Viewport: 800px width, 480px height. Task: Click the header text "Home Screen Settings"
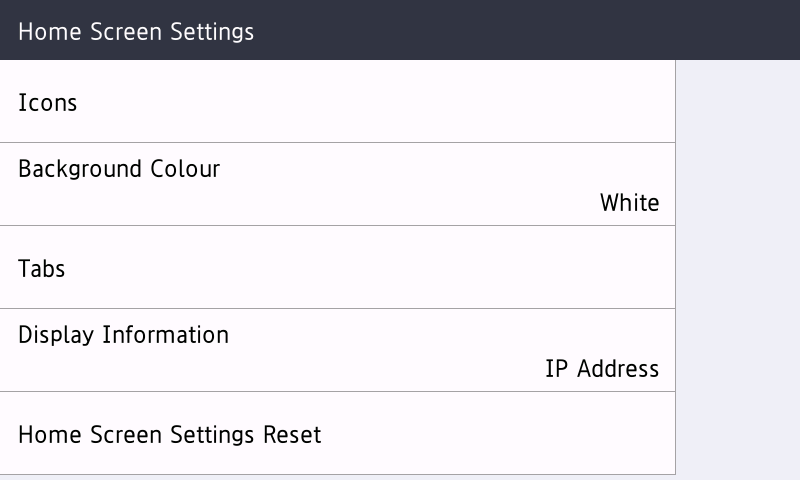[x=136, y=31]
